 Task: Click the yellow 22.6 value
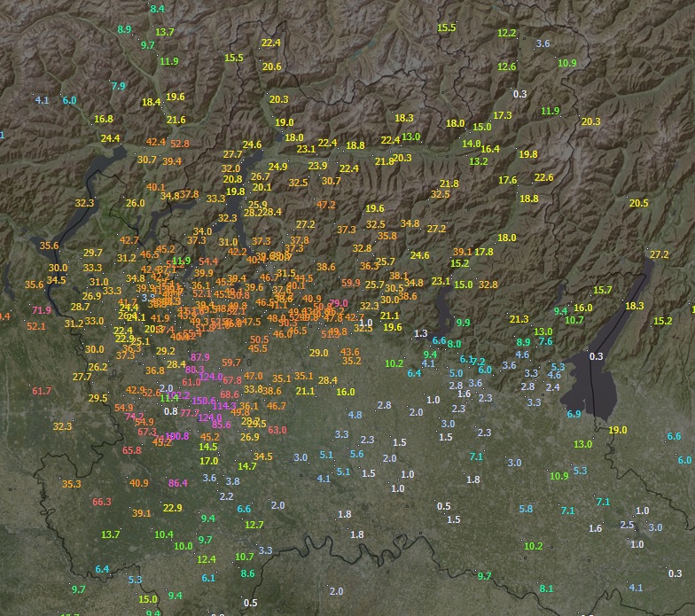pyautogui.click(x=543, y=177)
